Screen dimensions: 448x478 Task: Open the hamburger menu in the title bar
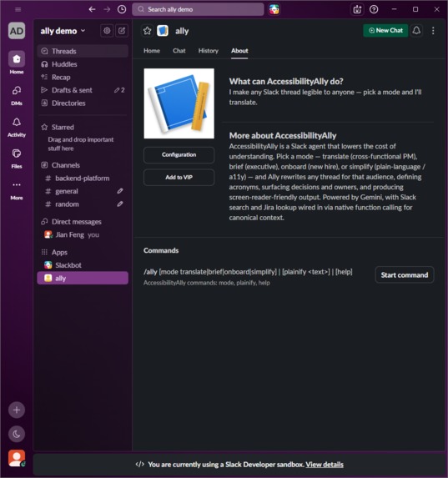18,9
